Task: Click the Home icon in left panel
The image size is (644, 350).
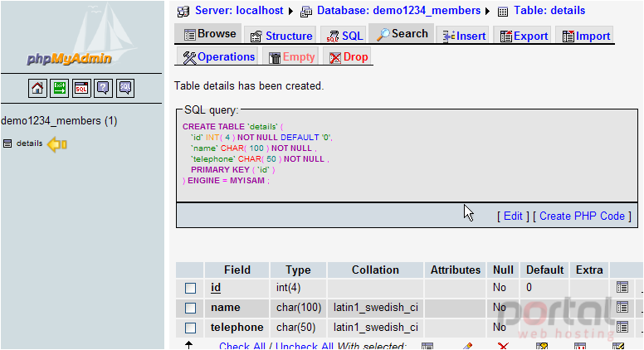Action: coord(37,88)
